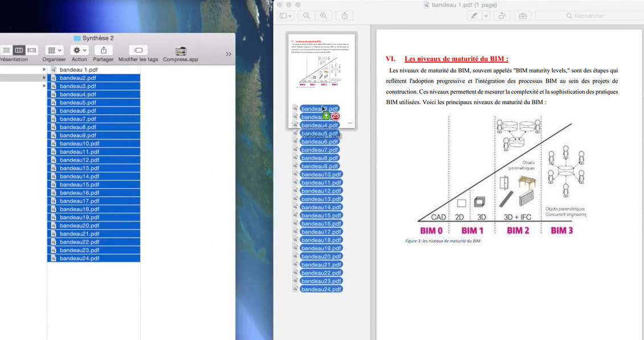Open the Preview sidebar view dropdown

click(284, 15)
